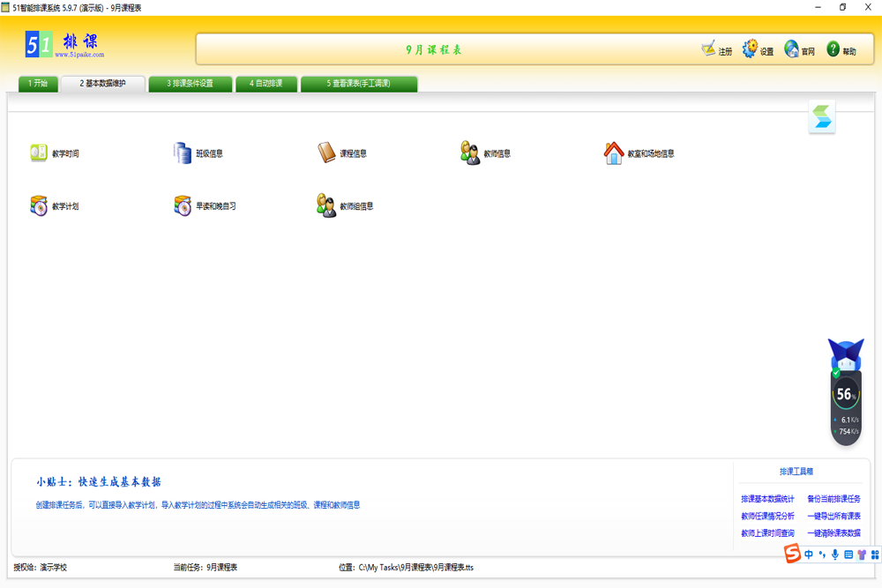Open the 班级信息 database icon
Screen dimensions: 882x588
pos(183,153)
